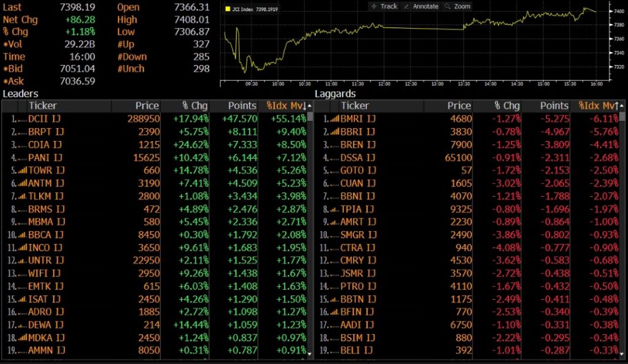The height and width of the screenshot is (364, 628).
Task: Select the BELI IJ ticker
Action: click(x=356, y=351)
